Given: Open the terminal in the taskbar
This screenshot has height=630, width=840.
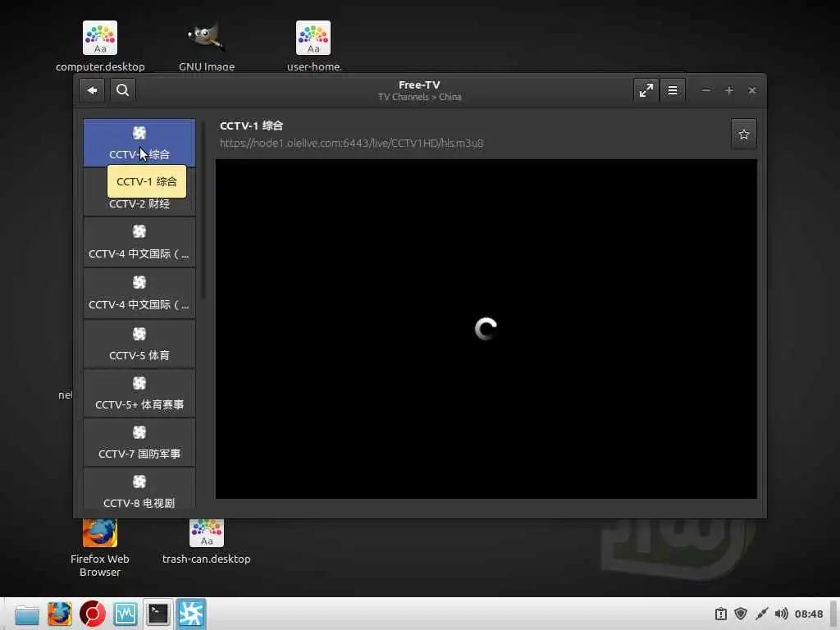Looking at the screenshot, I should coord(158,614).
